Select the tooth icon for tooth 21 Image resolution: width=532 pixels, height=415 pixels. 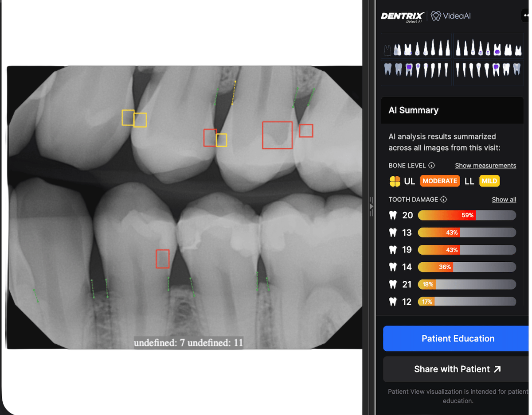coord(393,284)
